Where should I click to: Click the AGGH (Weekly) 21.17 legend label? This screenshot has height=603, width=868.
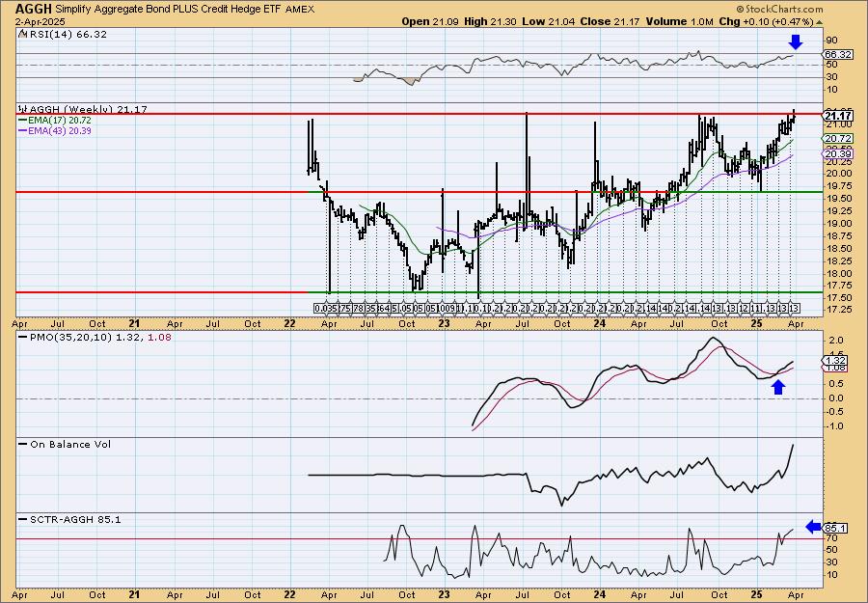coord(89,109)
